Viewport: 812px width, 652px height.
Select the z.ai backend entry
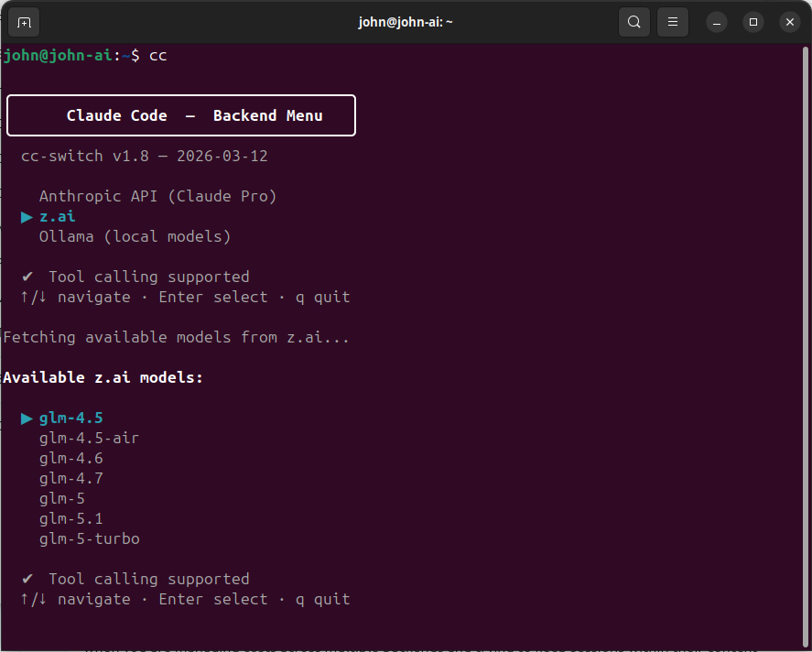click(x=57, y=216)
